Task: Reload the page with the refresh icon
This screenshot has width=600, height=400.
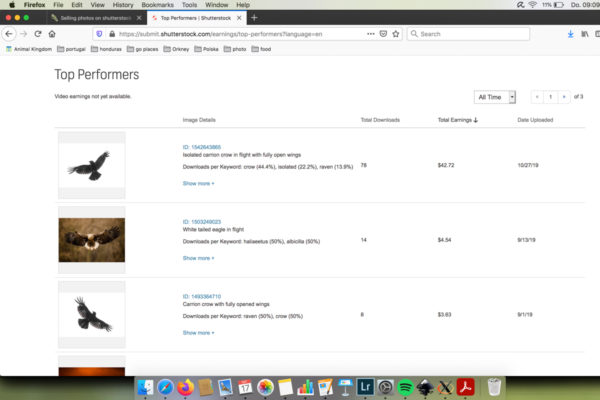Action: (38, 34)
